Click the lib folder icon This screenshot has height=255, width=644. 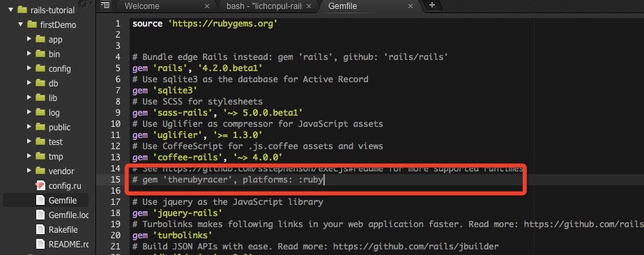(x=40, y=98)
